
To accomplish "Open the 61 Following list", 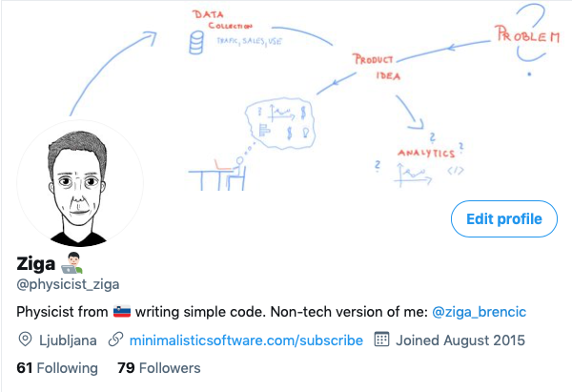I will pyautogui.click(x=57, y=367).
